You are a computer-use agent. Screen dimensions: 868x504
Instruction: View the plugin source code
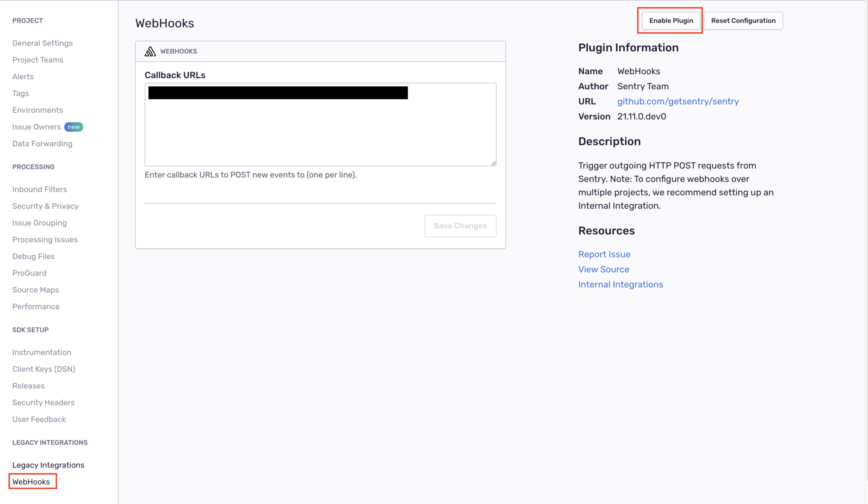pyautogui.click(x=604, y=269)
